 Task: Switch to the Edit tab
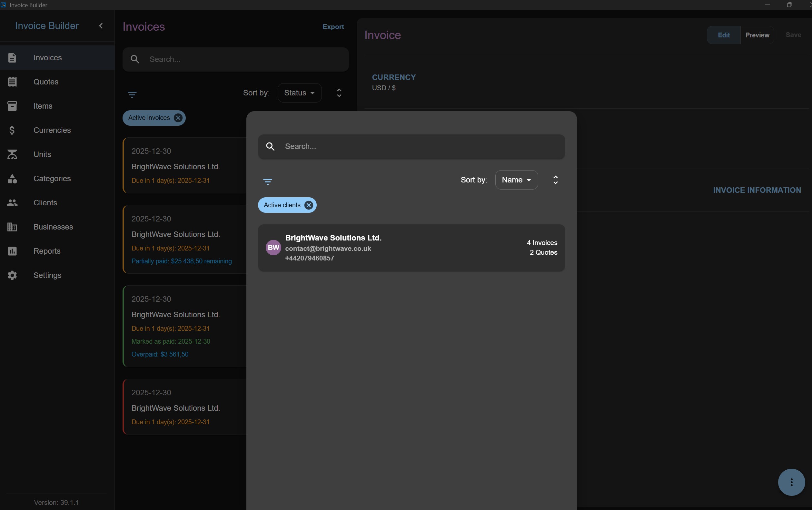point(724,35)
